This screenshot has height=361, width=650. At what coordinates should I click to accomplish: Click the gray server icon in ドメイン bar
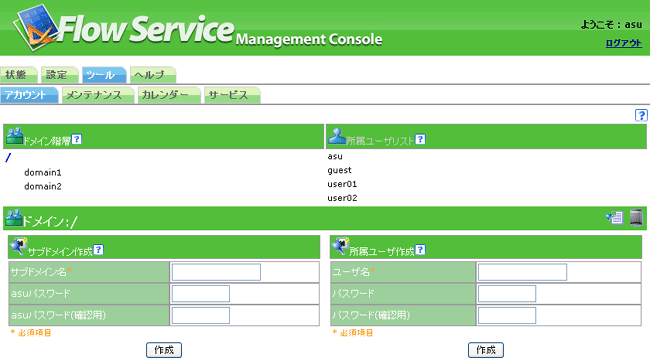click(x=636, y=217)
